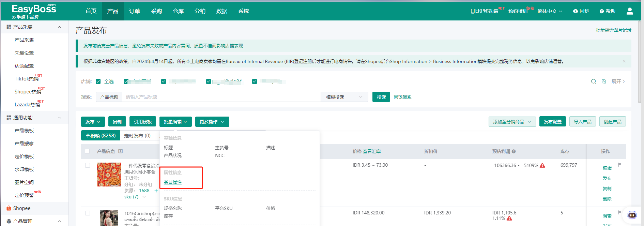Close the BIR policy notice
The image size is (644, 226).
(x=624, y=61)
